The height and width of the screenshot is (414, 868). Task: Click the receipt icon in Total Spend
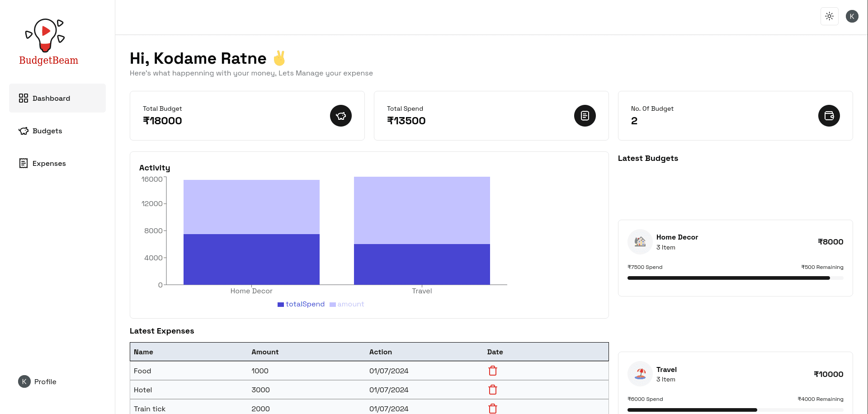pyautogui.click(x=585, y=116)
